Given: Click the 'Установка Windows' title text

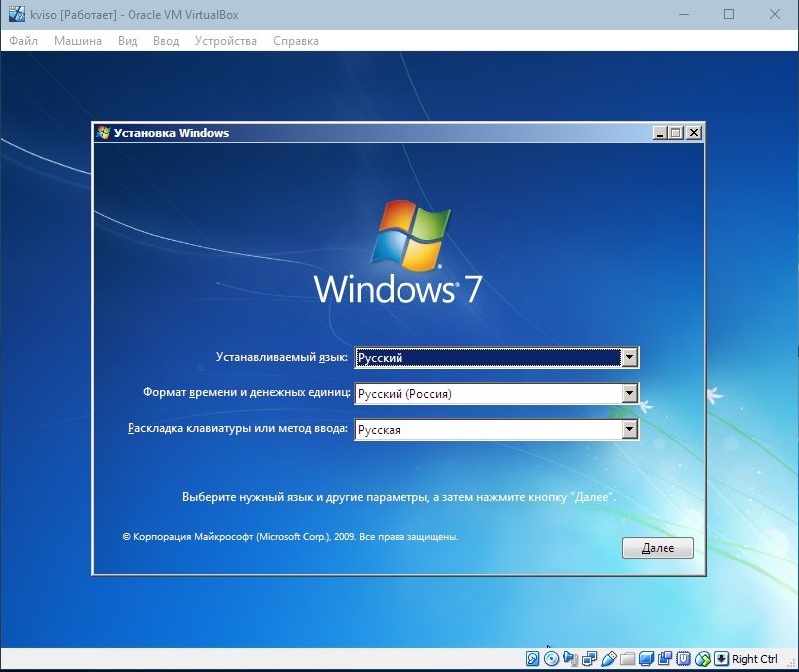Looking at the screenshot, I should click(171, 133).
